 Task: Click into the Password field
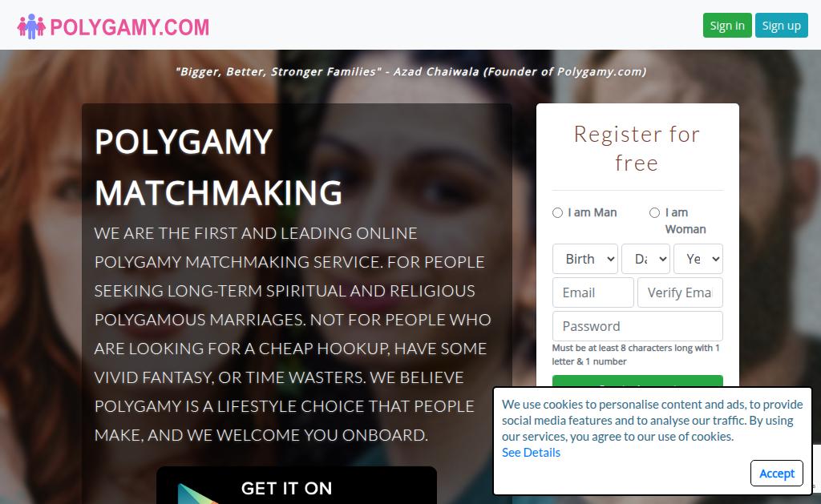[x=637, y=326]
